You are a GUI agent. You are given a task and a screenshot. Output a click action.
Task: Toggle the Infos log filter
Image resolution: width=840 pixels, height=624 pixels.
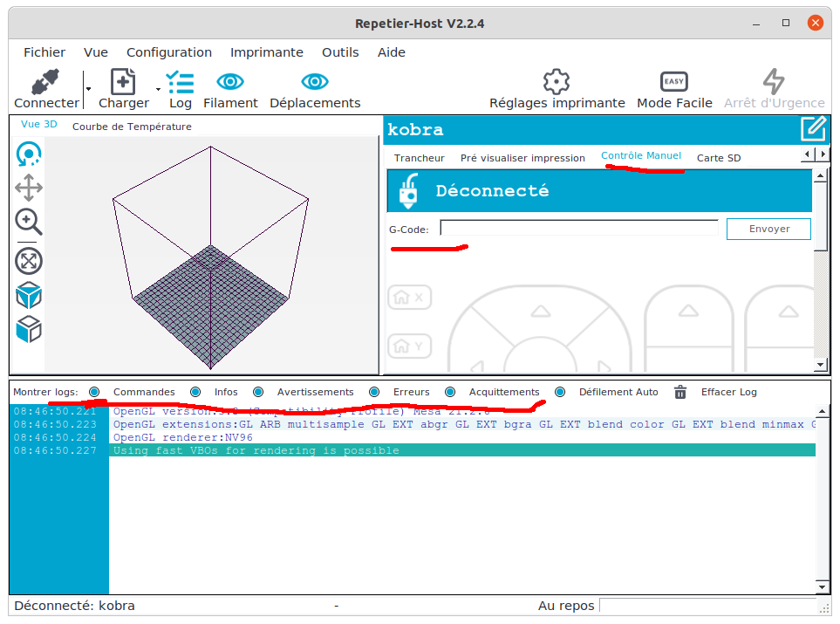click(195, 392)
